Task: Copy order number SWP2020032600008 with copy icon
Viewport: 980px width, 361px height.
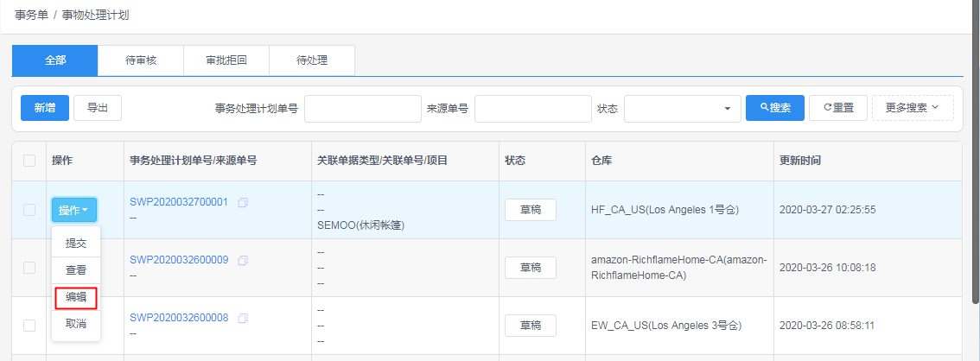Action: coord(243,318)
